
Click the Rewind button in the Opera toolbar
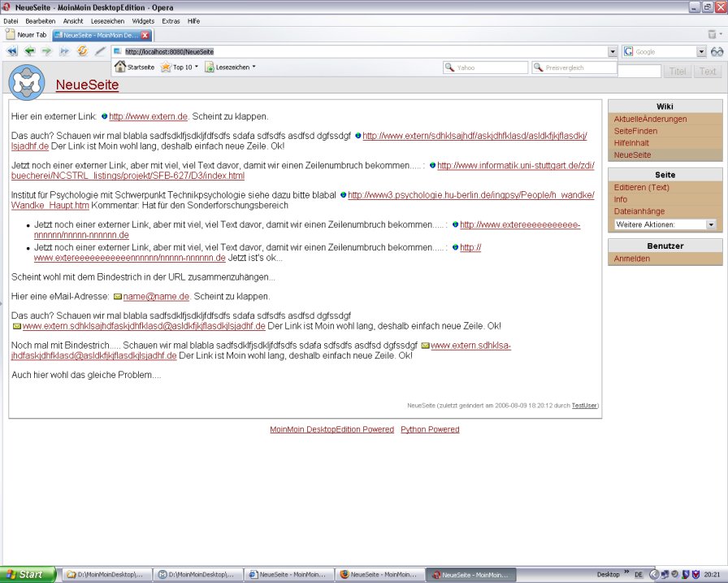(x=12, y=51)
